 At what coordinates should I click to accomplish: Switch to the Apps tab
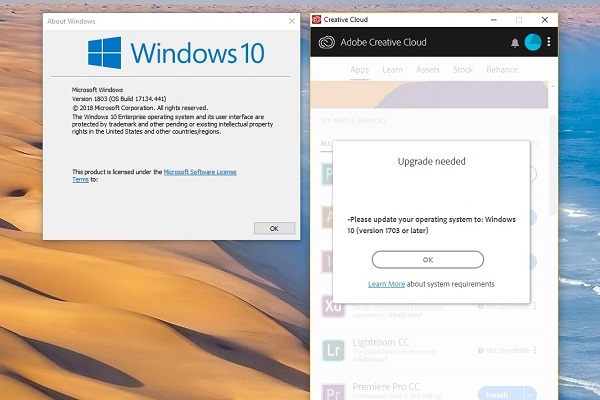359,70
